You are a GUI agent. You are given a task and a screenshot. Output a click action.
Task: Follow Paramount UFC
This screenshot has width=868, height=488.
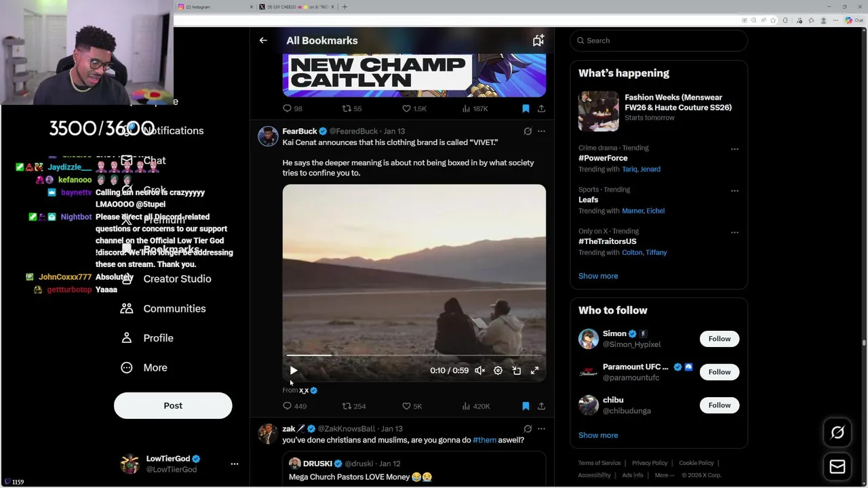point(719,372)
